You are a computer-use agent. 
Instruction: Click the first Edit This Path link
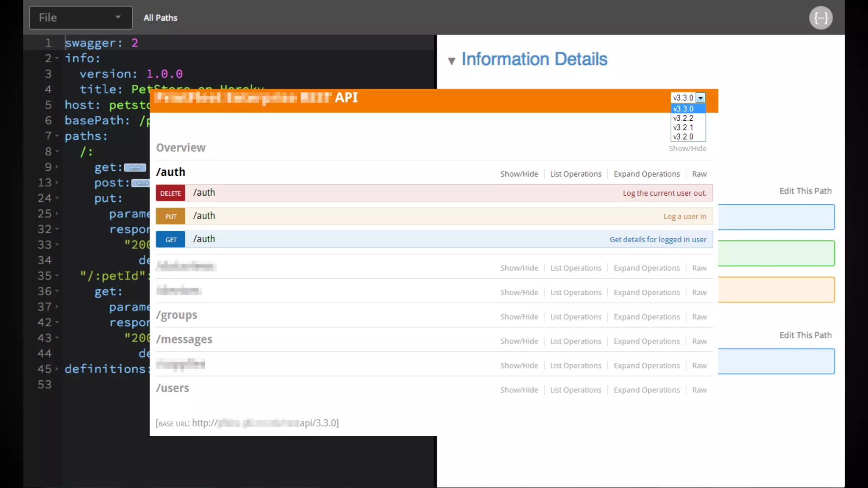pos(805,191)
